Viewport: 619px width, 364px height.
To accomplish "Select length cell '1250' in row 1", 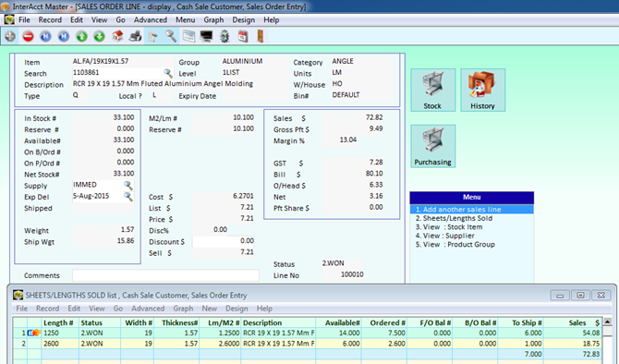I will (60, 333).
